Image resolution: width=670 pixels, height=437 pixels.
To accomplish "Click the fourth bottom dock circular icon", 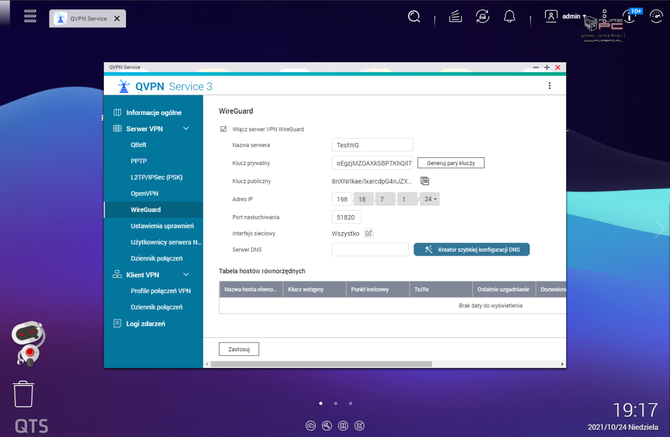I will click(x=359, y=425).
